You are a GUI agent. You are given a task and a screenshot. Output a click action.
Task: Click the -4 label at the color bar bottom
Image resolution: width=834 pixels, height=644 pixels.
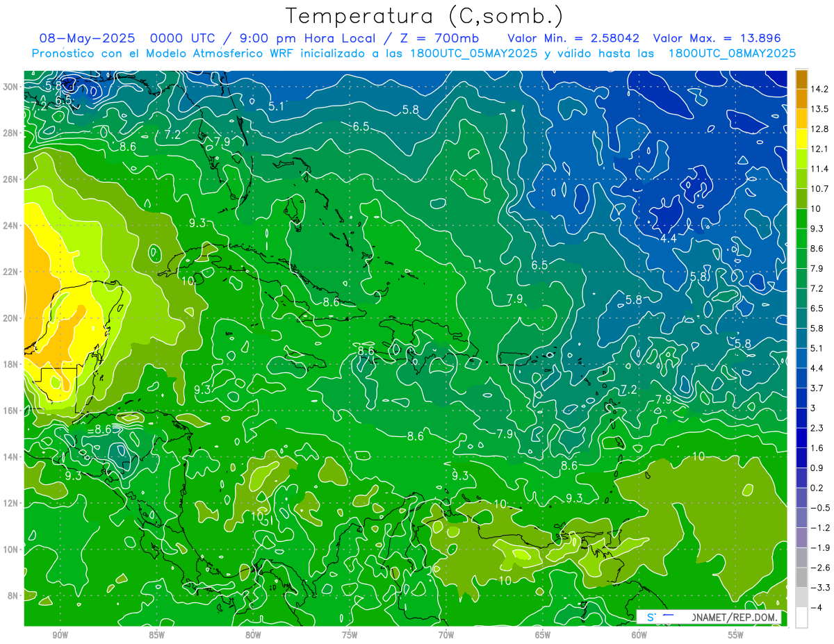coord(817,607)
